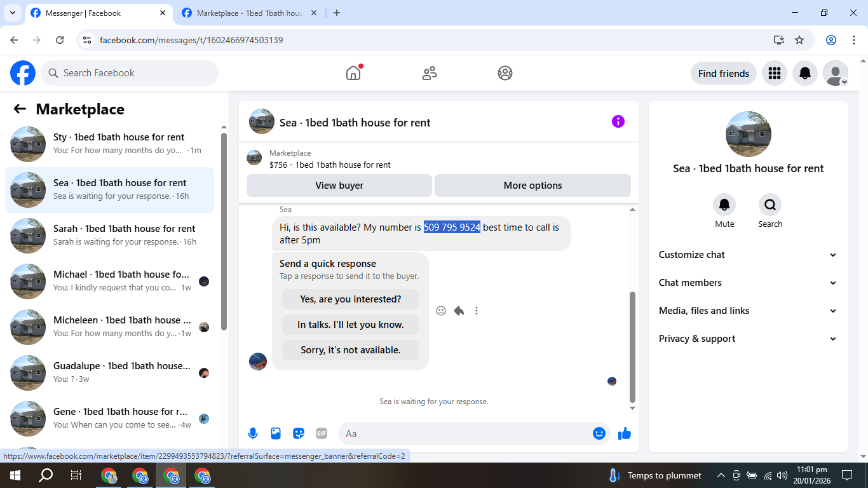
Task: Open the install app icon in address bar
Action: click(779, 40)
